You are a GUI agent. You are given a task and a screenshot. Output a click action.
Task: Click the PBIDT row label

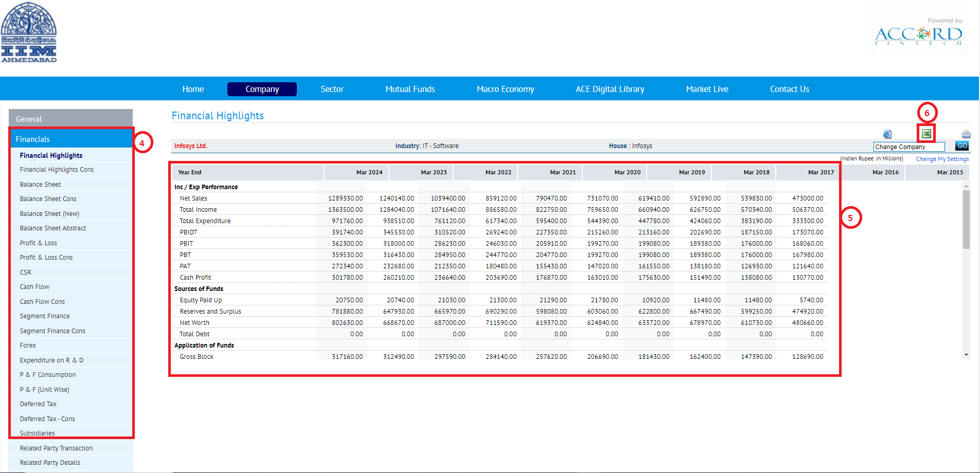(x=188, y=232)
